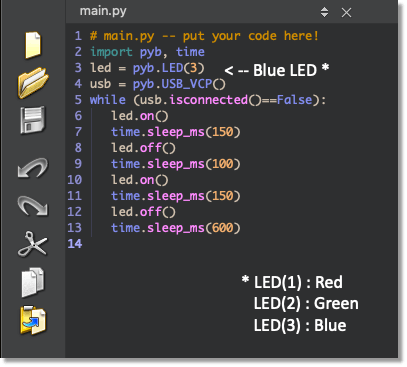407x367 pixels.
Task: Click the import keyword on line 2
Action: pyautogui.click(x=111, y=52)
